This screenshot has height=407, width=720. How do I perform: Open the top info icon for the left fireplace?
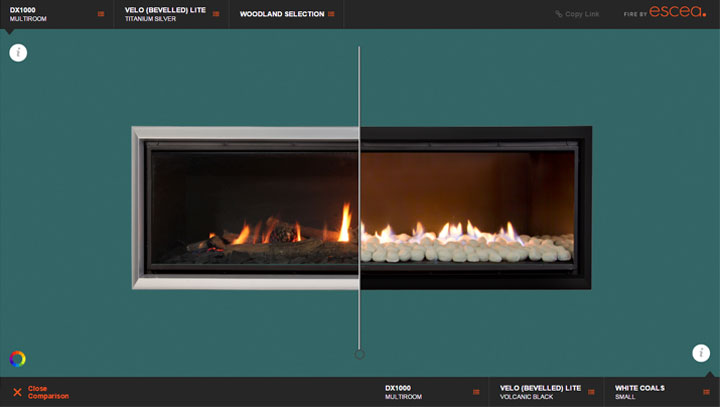pyautogui.click(x=18, y=53)
